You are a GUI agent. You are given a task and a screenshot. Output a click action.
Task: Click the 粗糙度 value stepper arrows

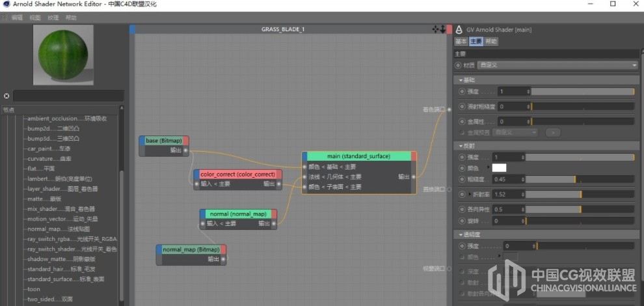click(522, 179)
